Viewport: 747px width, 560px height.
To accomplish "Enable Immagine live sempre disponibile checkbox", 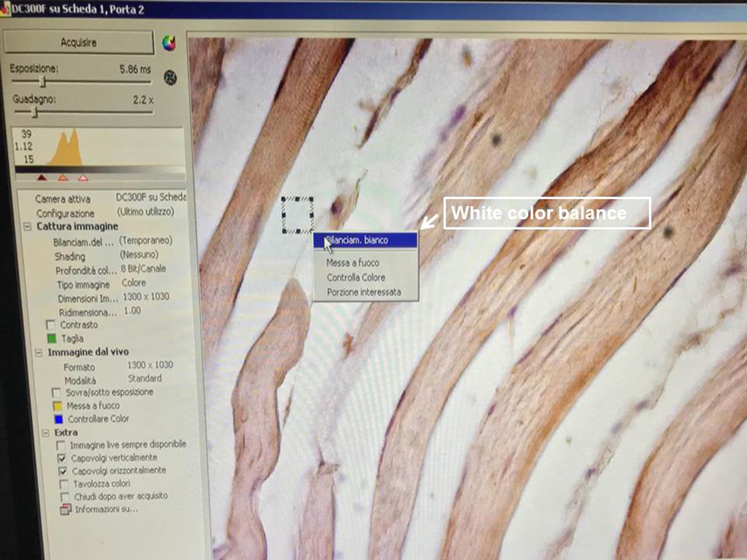I will coord(61,445).
